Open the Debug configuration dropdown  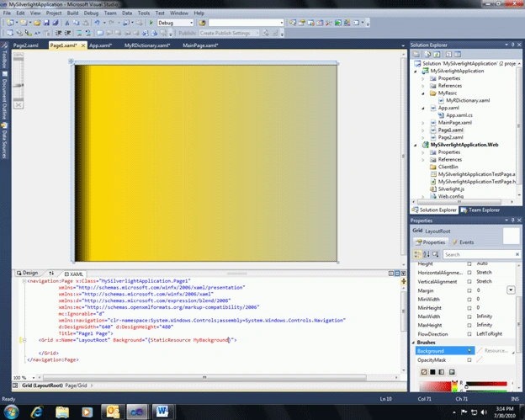(192, 23)
